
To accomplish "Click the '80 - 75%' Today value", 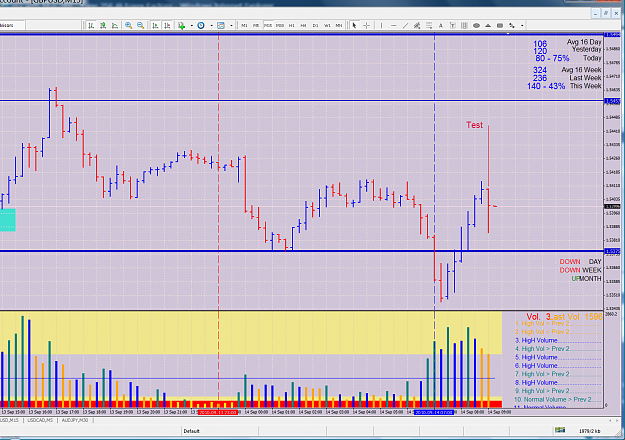I will coord(552,58).
